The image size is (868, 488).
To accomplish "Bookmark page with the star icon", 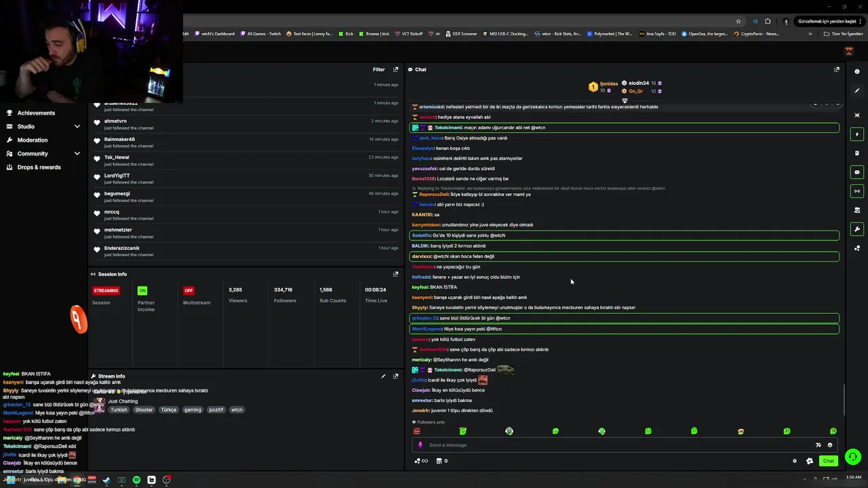I will 738,21.
